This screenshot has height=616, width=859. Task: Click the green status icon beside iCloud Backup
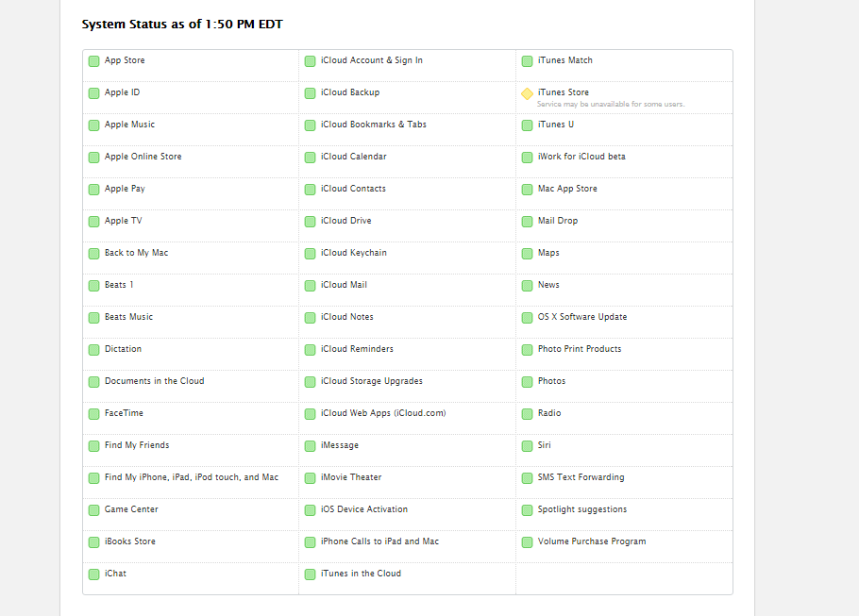tap(310, 93)
